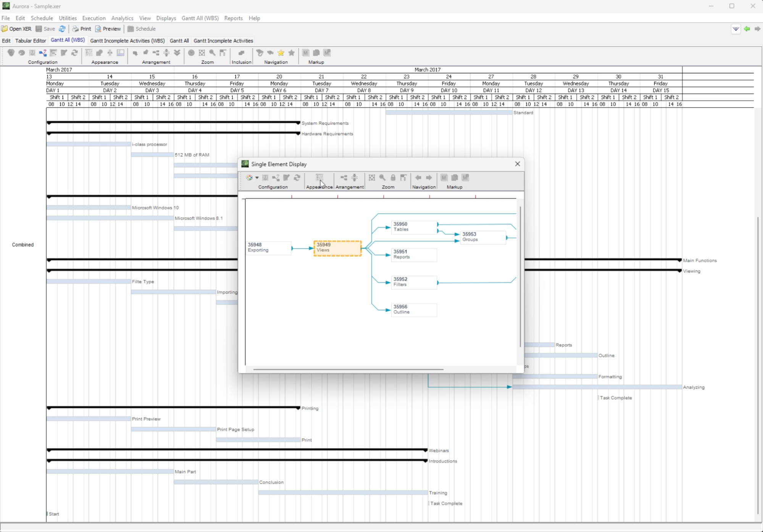Click the magnifier zoom icon in main toolbar

[212, 53]
